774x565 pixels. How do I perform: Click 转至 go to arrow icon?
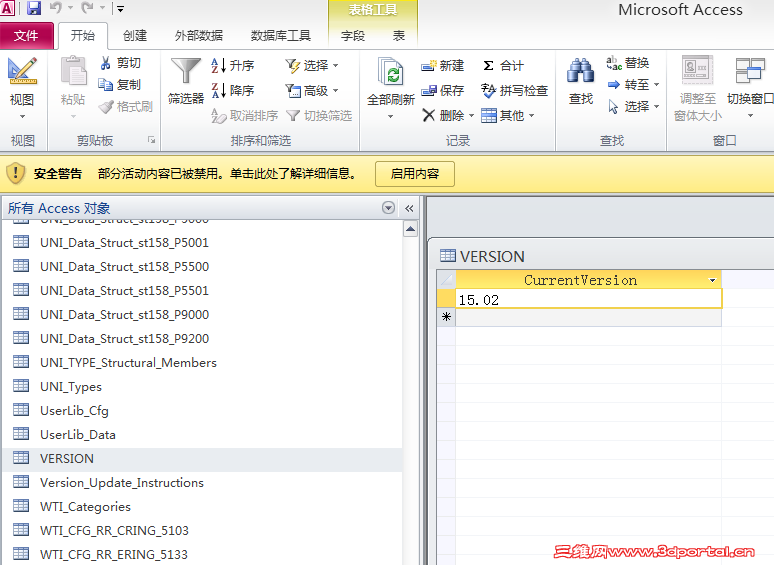click(614, 85)
